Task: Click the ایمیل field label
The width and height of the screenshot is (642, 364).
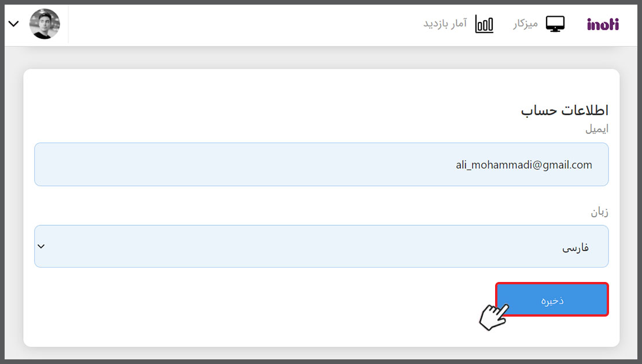Action: (x=596, y=129)
